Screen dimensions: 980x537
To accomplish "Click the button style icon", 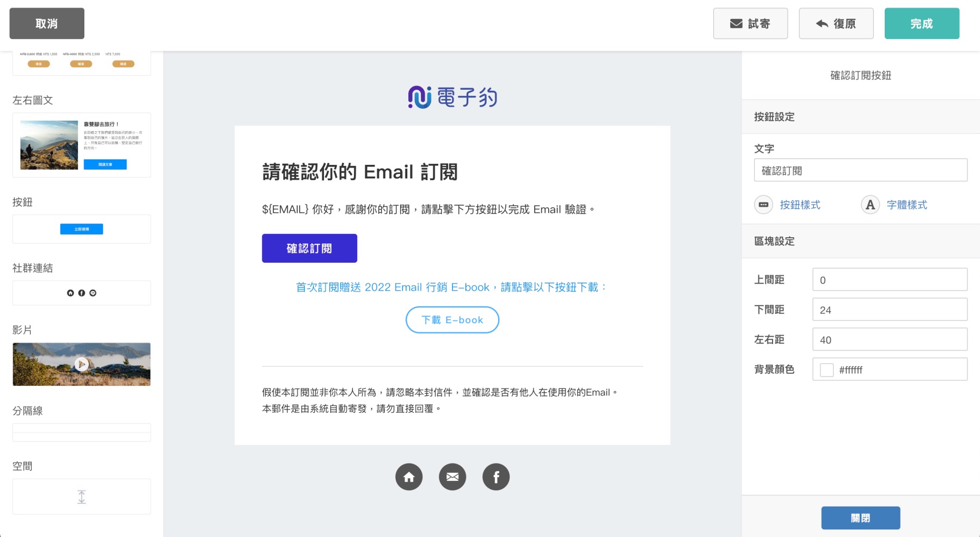I will pos(763,205).
